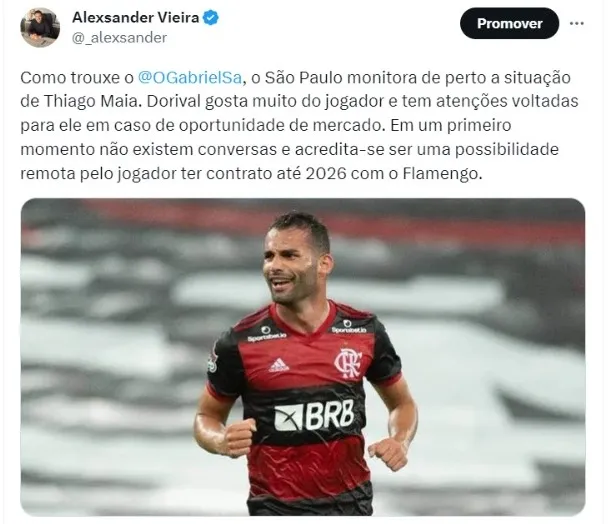Click the Flamengo CRF crest on shirt
Image resolution: width=608 pixels, height=524 pixels.
click(348, 363)
